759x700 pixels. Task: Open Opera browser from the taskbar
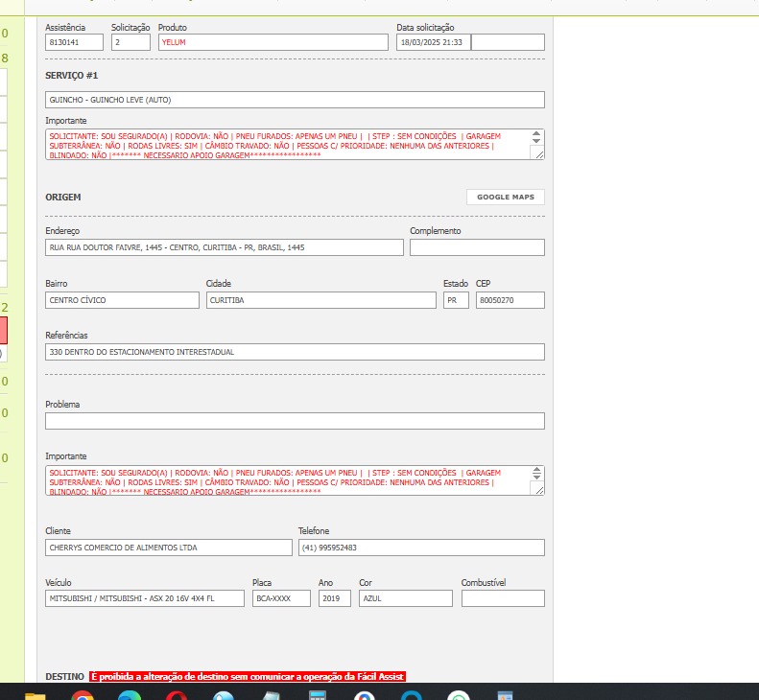(177, 695)
